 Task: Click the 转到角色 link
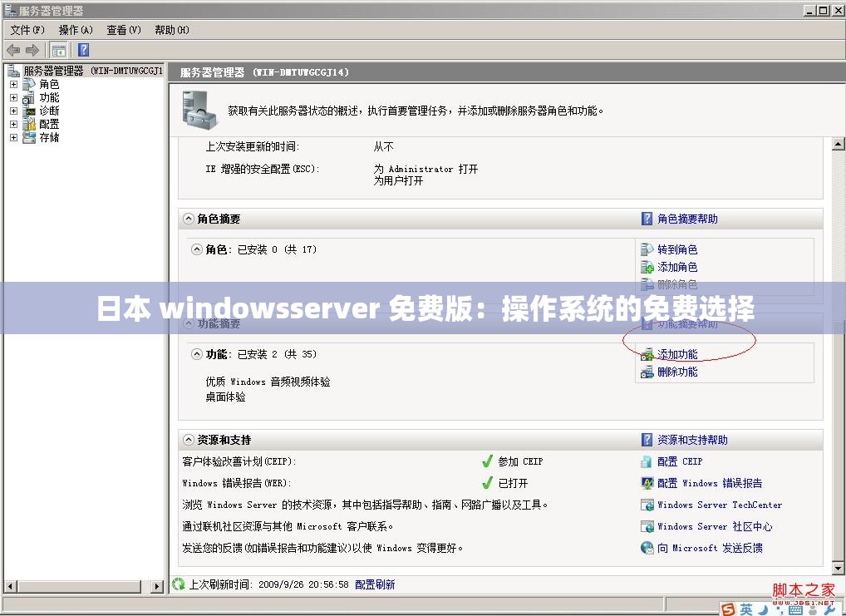677,249
